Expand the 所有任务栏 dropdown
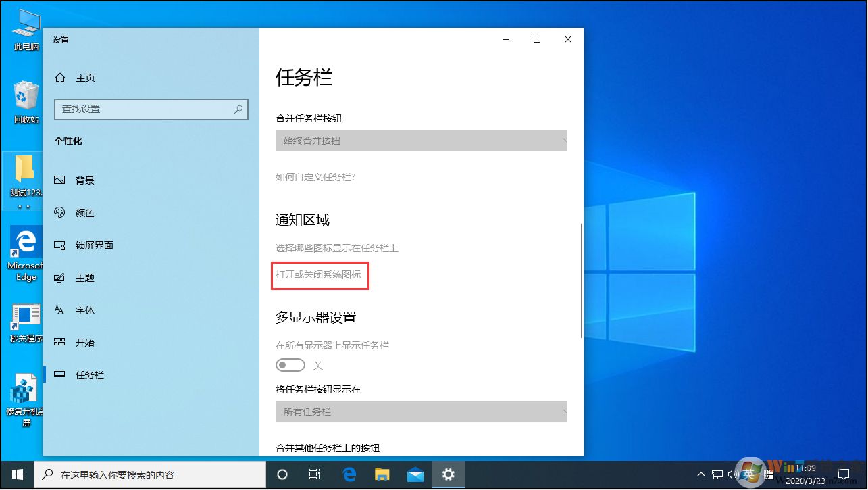 coord(421,411)
